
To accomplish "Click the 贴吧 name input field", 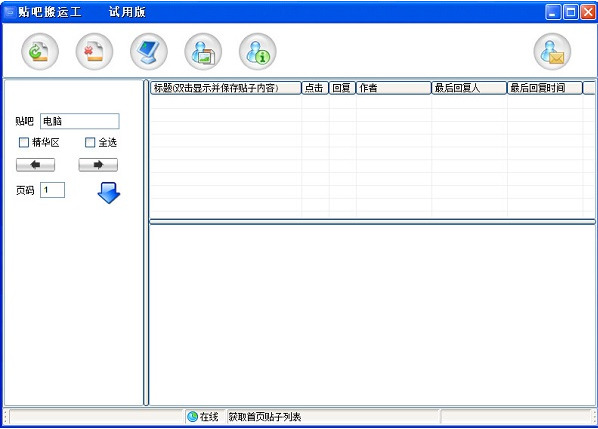I will coord(80,121).
